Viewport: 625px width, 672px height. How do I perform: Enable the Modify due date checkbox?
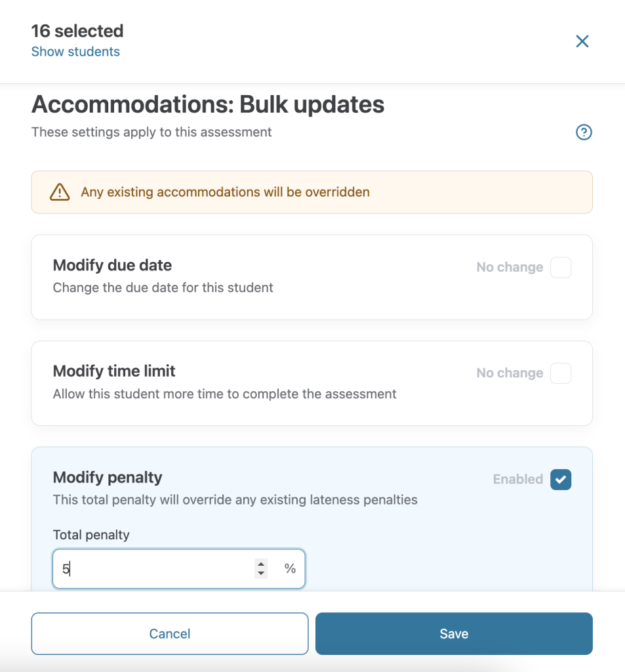pyautogui.click(x=560, y=267)
